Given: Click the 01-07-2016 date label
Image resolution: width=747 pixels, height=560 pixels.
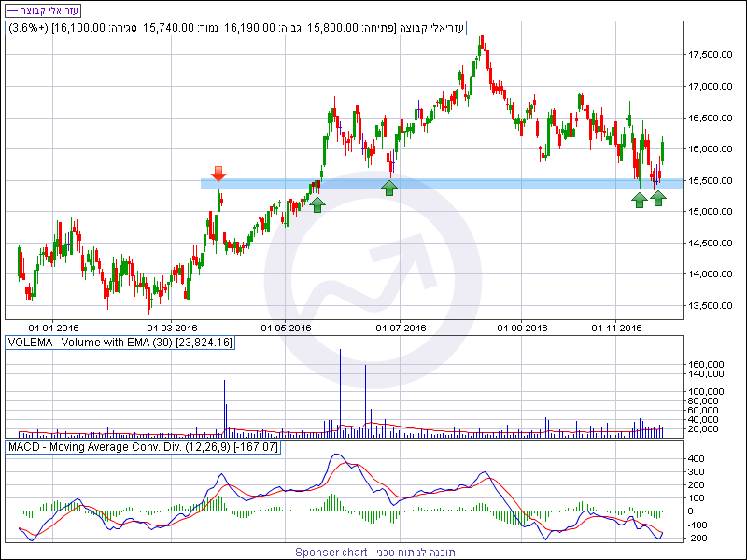Looking at the screenshot, I should coord(401,329).
